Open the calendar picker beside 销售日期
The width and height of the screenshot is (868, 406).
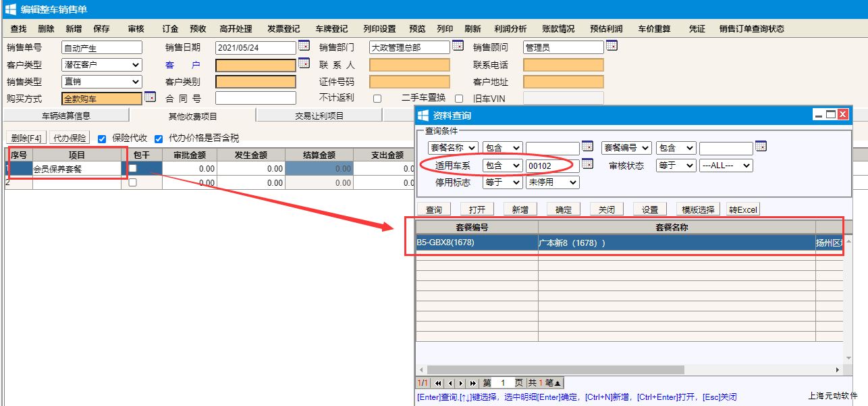304,46
